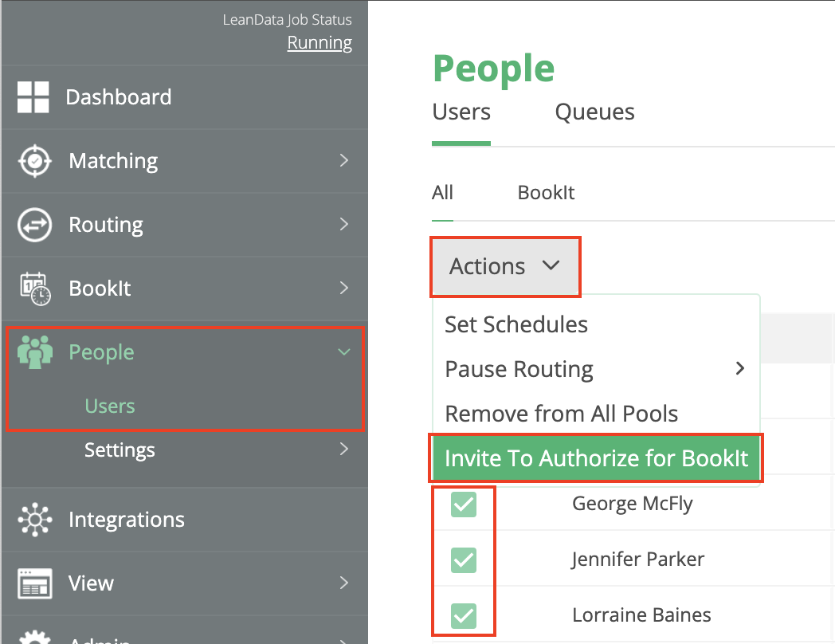Click the View window icon
Screen dimensions: 835x644
pos(34,583)
